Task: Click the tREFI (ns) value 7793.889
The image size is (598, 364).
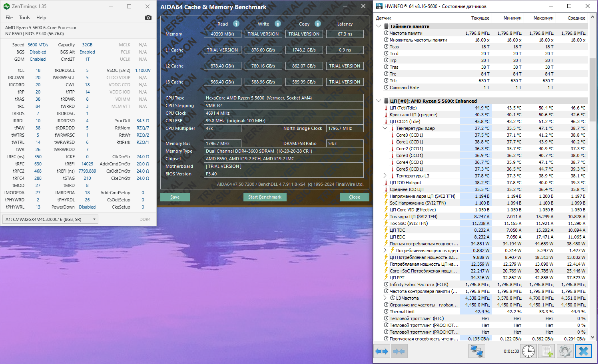Action: tap(87, 171)
